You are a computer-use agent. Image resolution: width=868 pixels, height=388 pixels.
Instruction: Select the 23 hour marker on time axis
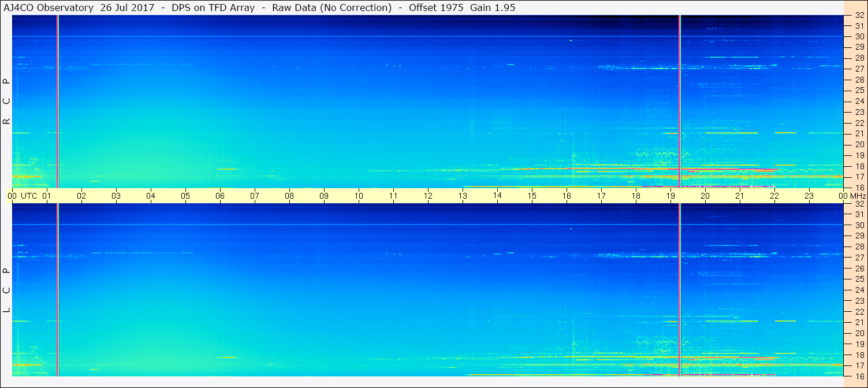point(809,196)
